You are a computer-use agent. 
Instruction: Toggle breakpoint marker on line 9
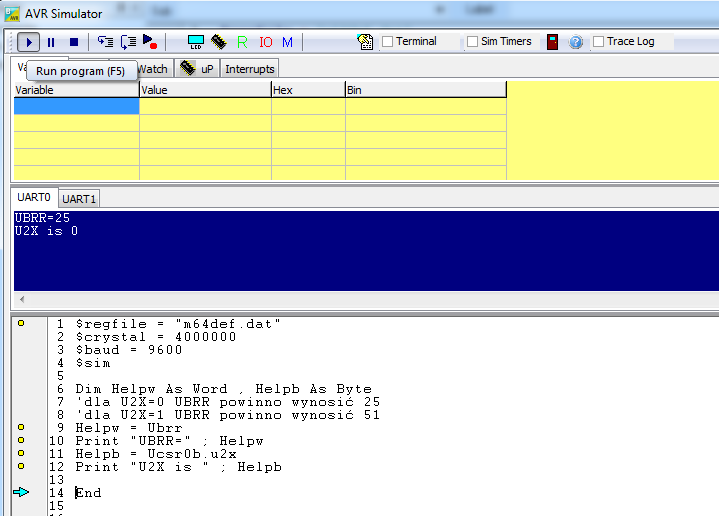(x=21, y=427)
